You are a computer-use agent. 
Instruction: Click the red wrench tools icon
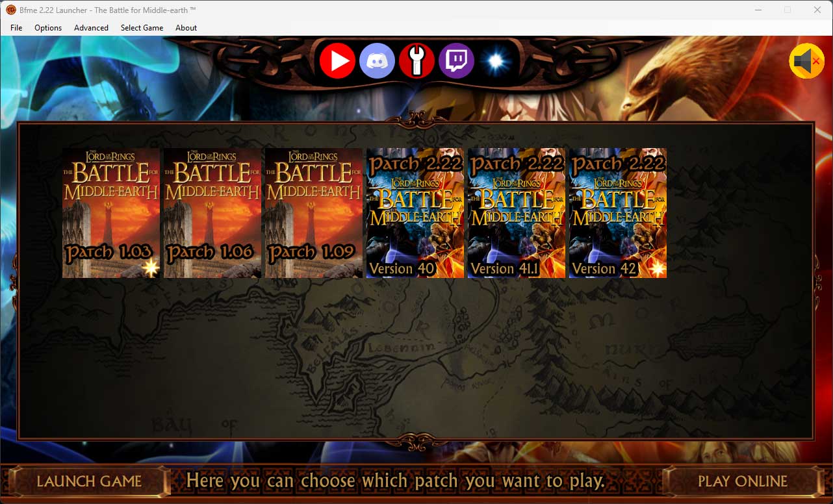pos(416,61)
